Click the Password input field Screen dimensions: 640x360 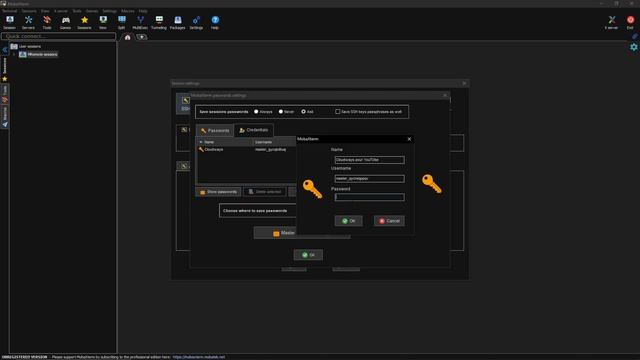369,197
